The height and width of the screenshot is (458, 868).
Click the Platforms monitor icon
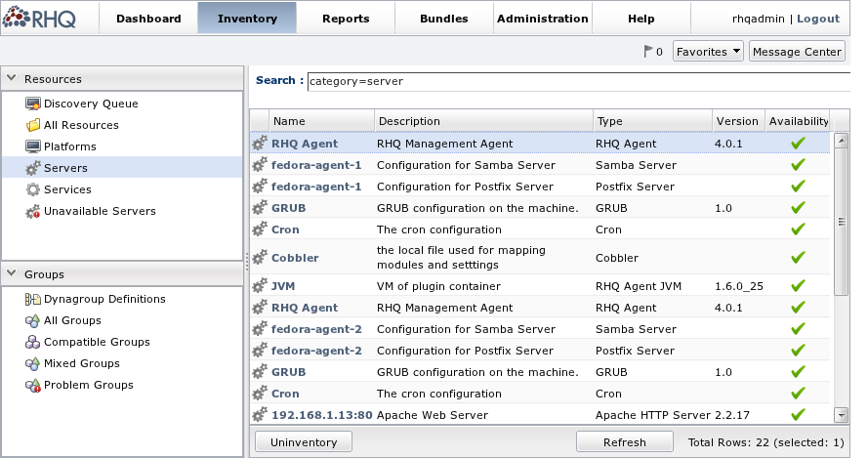[33, 146]
